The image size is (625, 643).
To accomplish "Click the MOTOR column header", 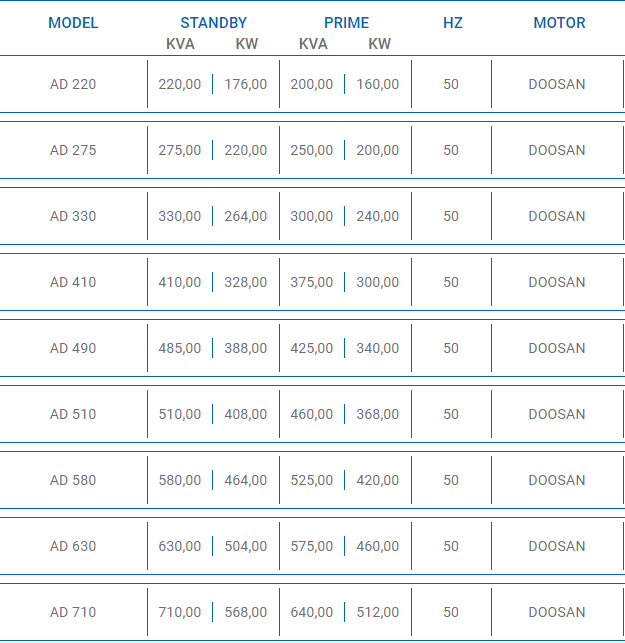I will 559,22.
